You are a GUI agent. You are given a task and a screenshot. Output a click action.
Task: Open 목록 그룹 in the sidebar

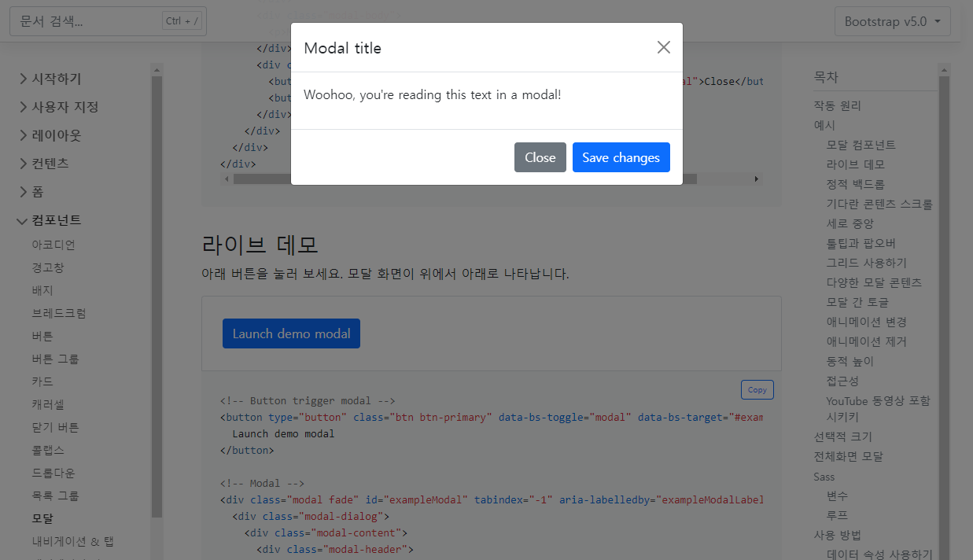[x=55, y=496]
